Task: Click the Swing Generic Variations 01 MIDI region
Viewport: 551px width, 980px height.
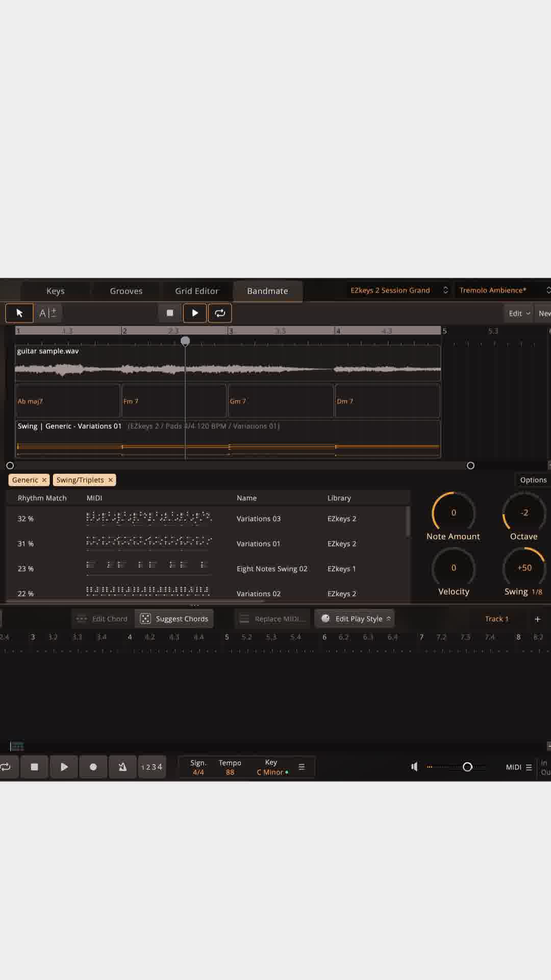Action: (228, 439)
